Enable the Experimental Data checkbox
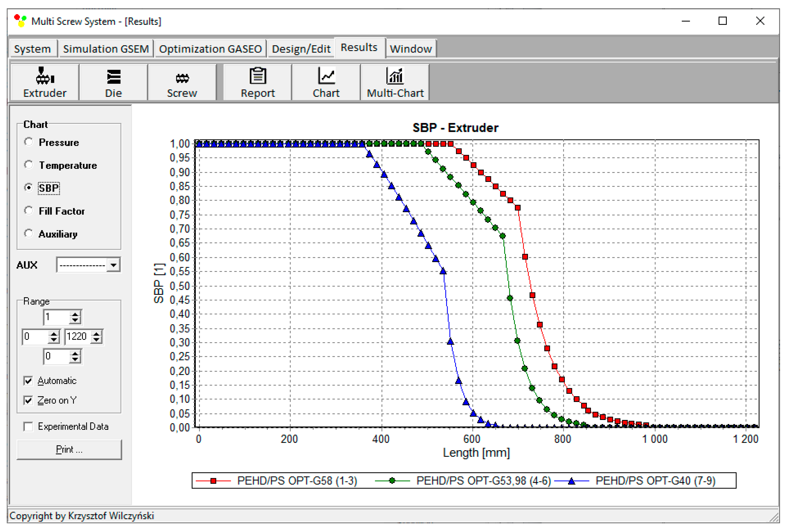 pos(28,426)
